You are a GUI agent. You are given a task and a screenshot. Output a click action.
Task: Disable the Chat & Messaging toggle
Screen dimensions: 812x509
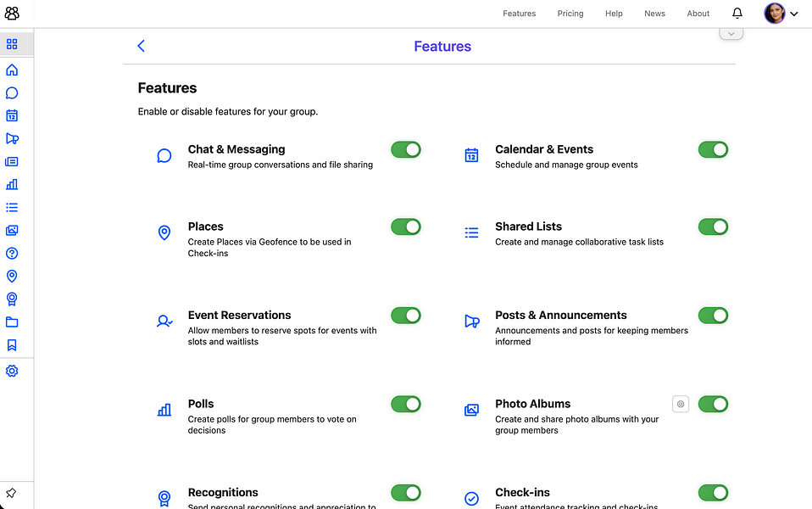406,150
